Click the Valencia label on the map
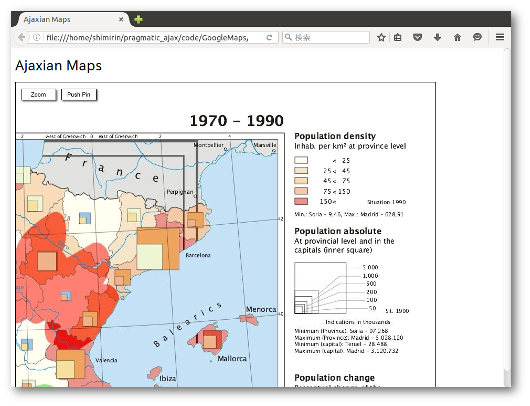Viewport: 530px width, 406px height. click(x=106, y=360)
